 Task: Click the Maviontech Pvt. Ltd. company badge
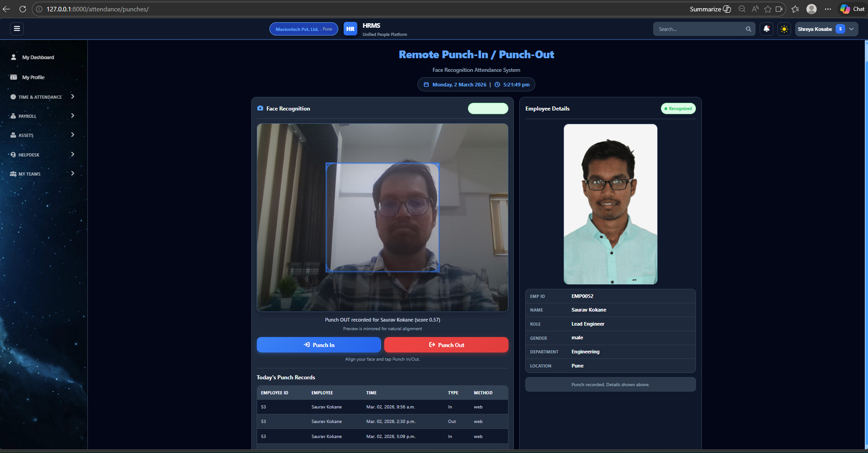point(304,29)
